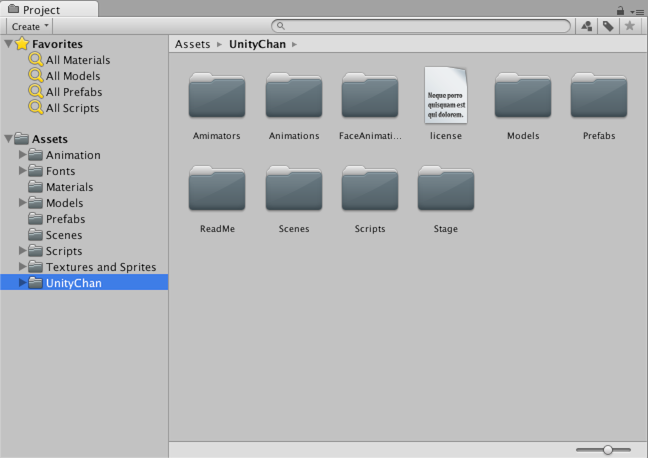Viewport: 648px width, 458px height.
Task: Select All Scripts favorite search
Action: [x=64, y=107]
